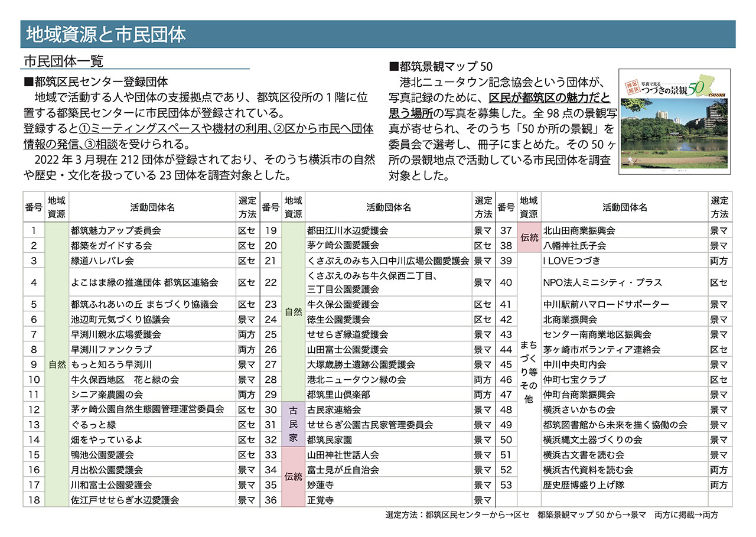Select 都筑民家園
The height and width of the screenshot is (537, 756).
pos(330,440)
